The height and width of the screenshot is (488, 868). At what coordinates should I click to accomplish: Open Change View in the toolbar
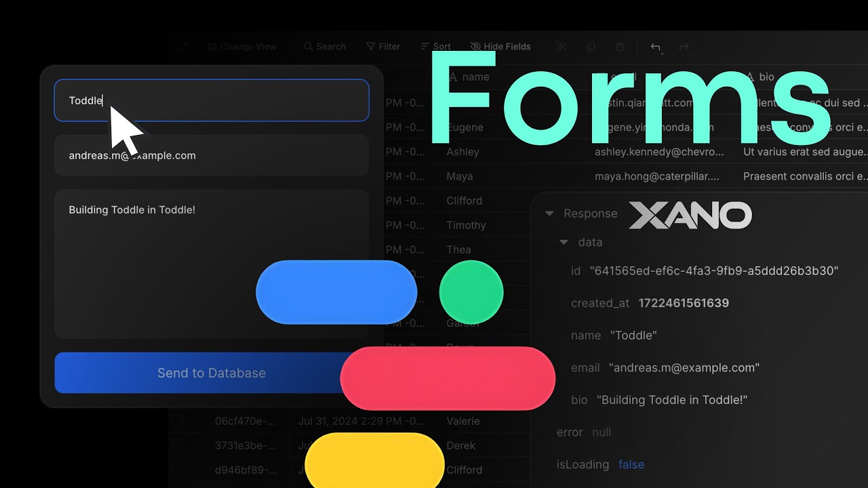click(x=242, y=47)
